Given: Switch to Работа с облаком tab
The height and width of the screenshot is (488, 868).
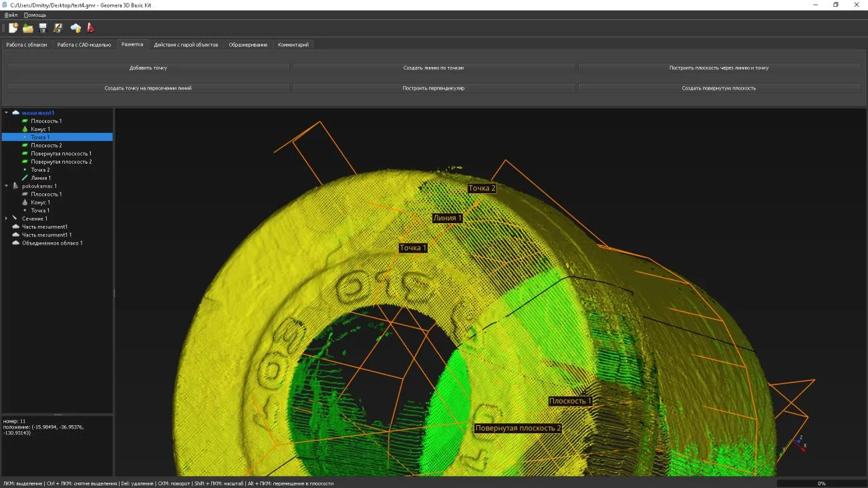Looking at the screenshot, I should tap(27, 45).
